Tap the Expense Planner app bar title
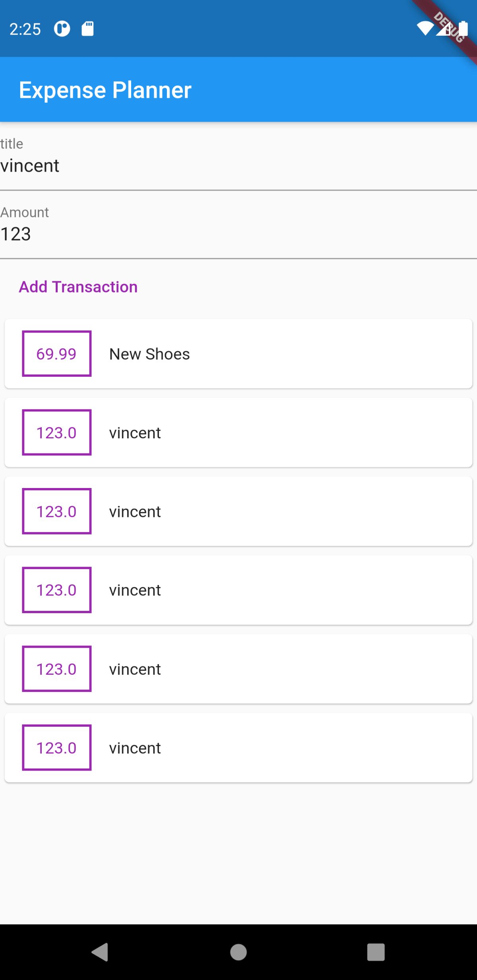 pos(105,90)
